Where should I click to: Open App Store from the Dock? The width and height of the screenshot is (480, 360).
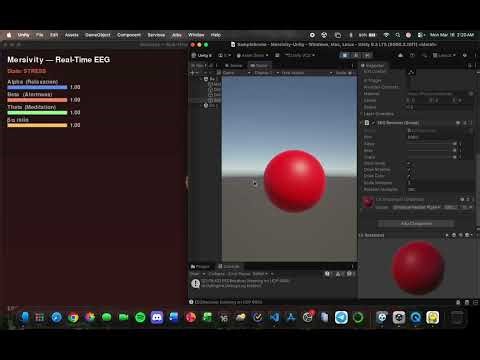(x=291, y=317)
